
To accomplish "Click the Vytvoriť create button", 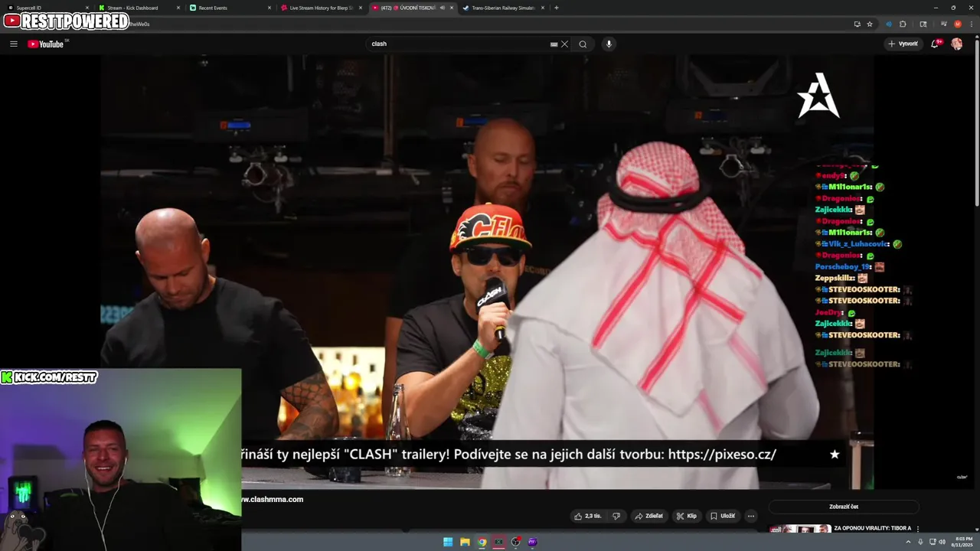I will click(903, 44).
